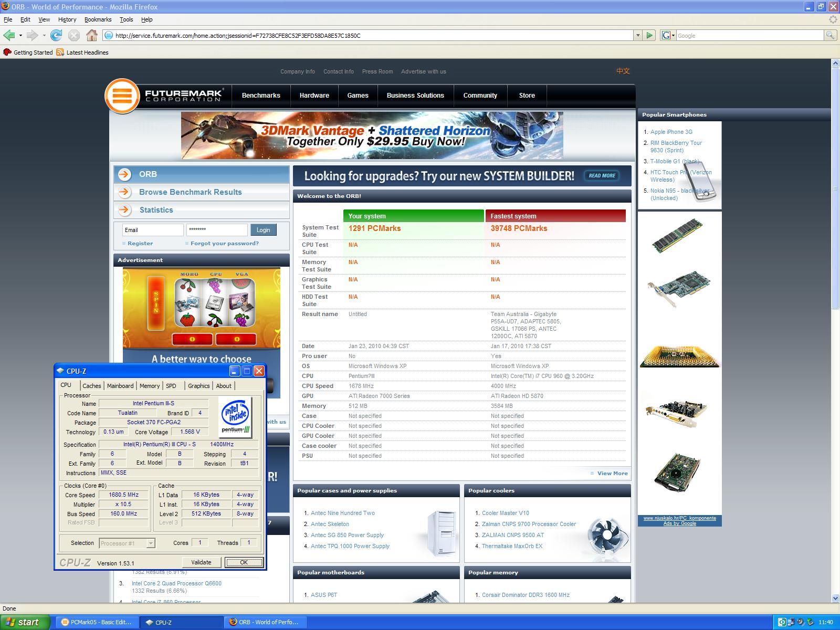Open Back button history dropdown arrow
Screen dimensions: 840x630
[20, 35]
